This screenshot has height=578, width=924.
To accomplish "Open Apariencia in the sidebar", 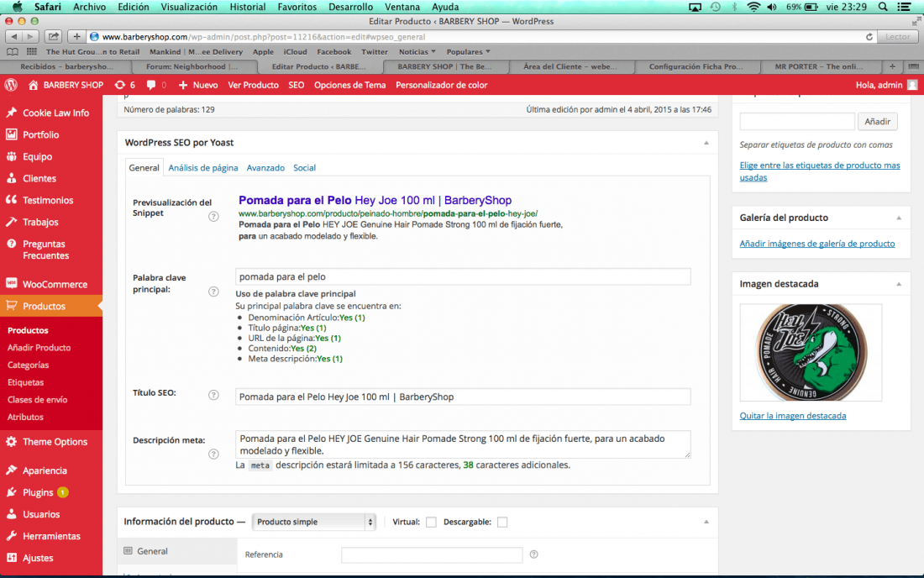I will [x=45, y=470].
